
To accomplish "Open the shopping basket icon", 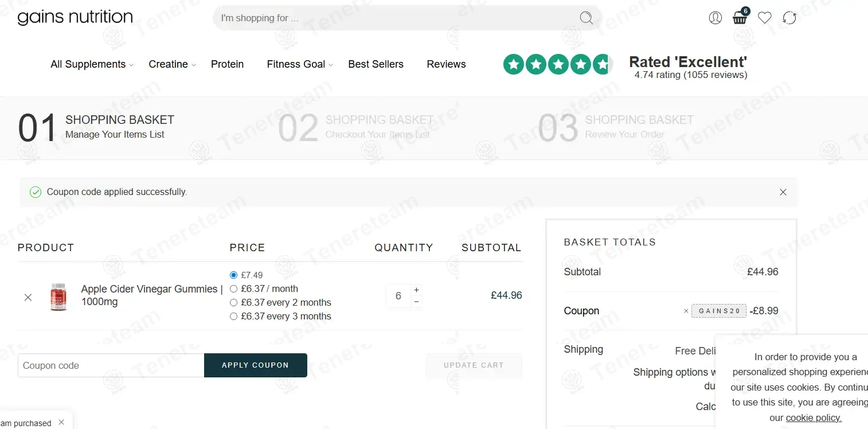I will pos(740,17).
